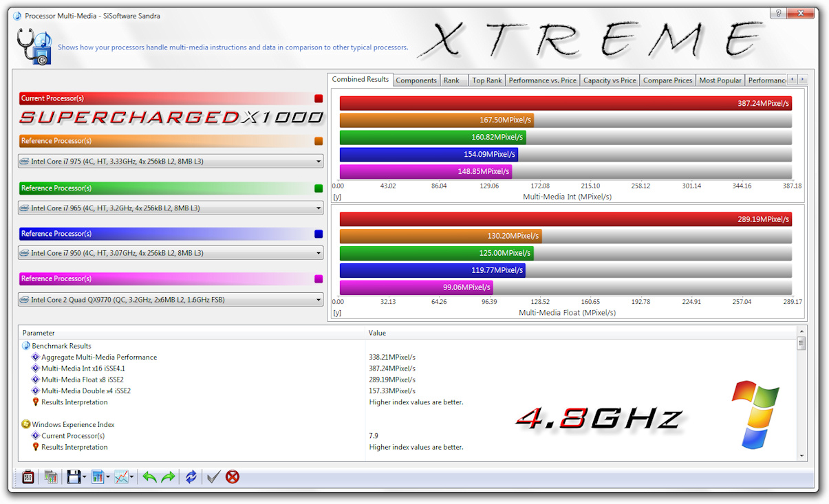829x504 pixels.
Task: Click the Multi-Media Float (MPixel/s) axis label
Action: click(567, 312)
